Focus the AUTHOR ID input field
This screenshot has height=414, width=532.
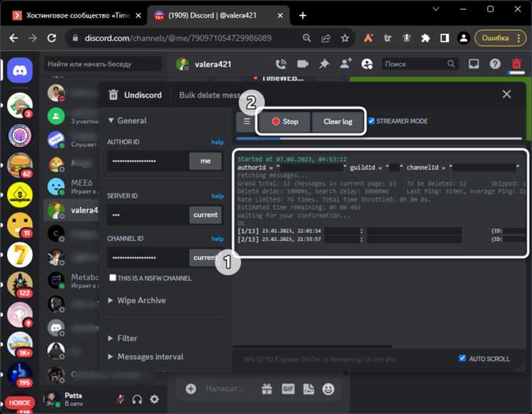click(x=148, y=161)
